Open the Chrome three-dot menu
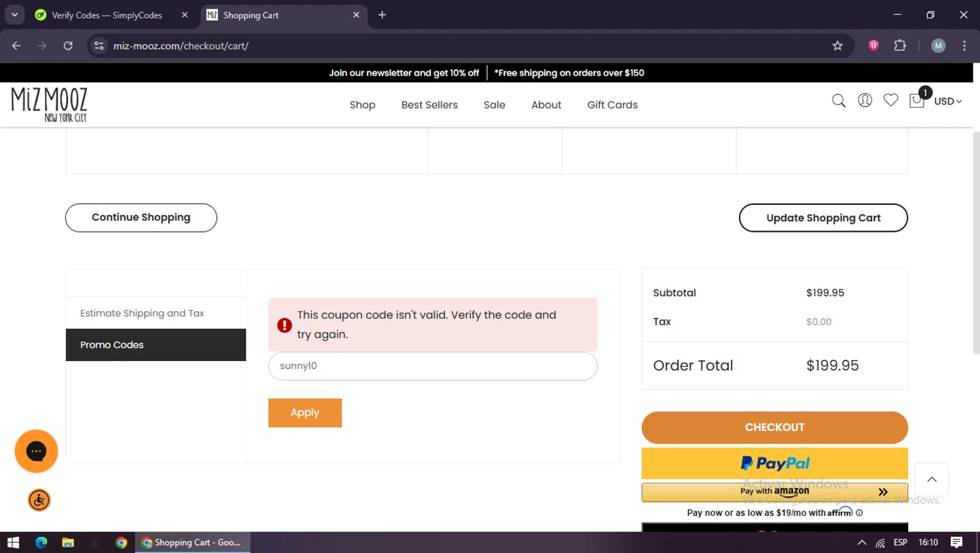 click(964, 46)
